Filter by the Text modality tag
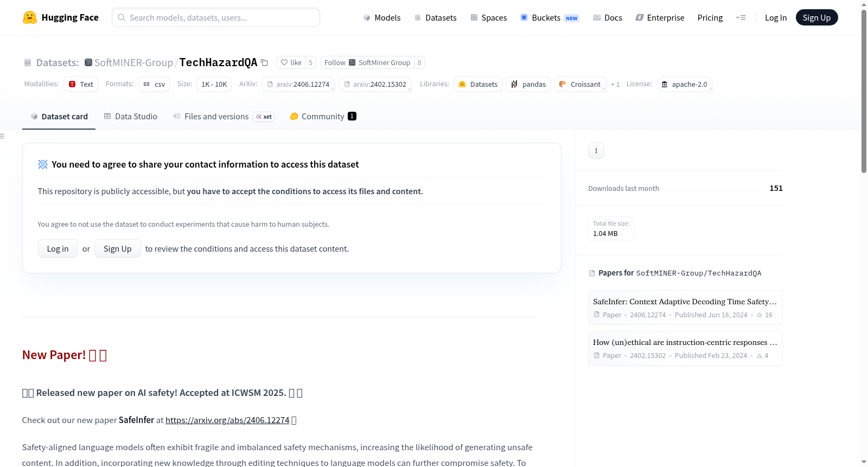868x467 pixels. pyautogui.click(x=81, y=84)
